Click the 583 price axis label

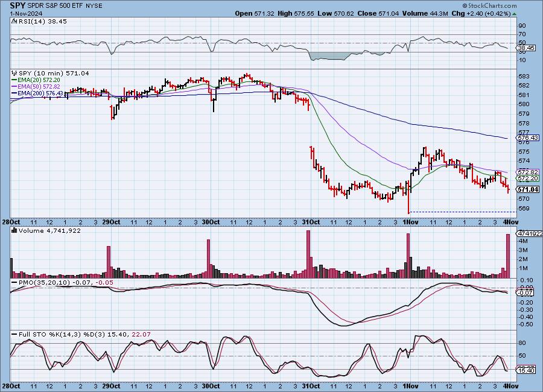tap(524, 76)
